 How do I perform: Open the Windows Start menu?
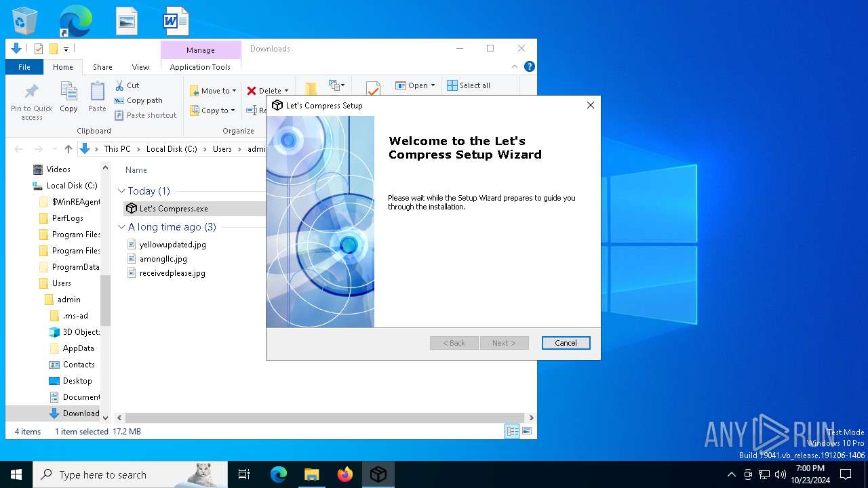16,474
